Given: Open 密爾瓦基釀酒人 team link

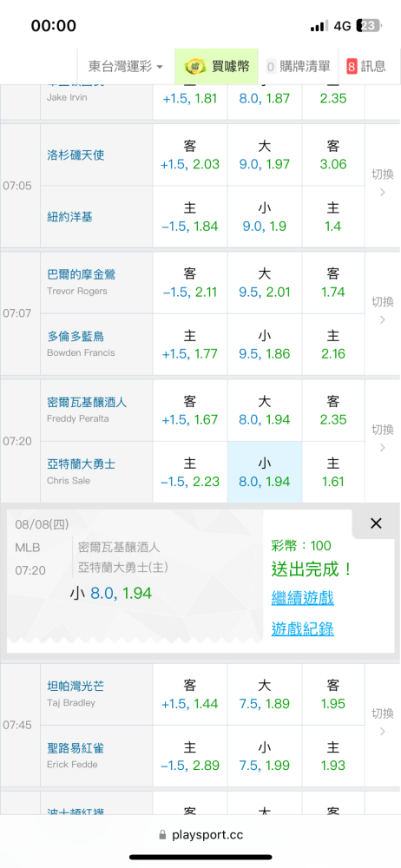Looking at the screenshot, I should click(87, 402).
